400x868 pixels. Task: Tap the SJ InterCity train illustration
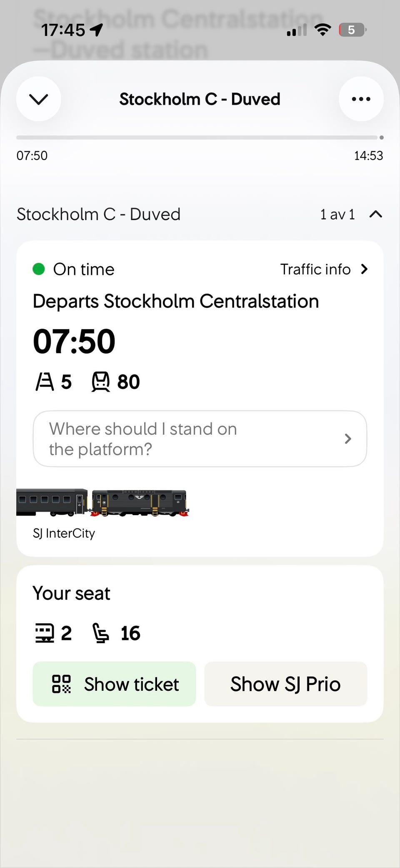103,503
